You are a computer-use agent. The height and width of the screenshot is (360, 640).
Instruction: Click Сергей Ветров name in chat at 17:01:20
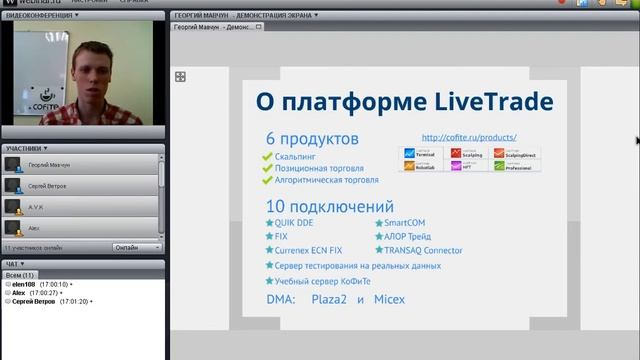[33, 301]
